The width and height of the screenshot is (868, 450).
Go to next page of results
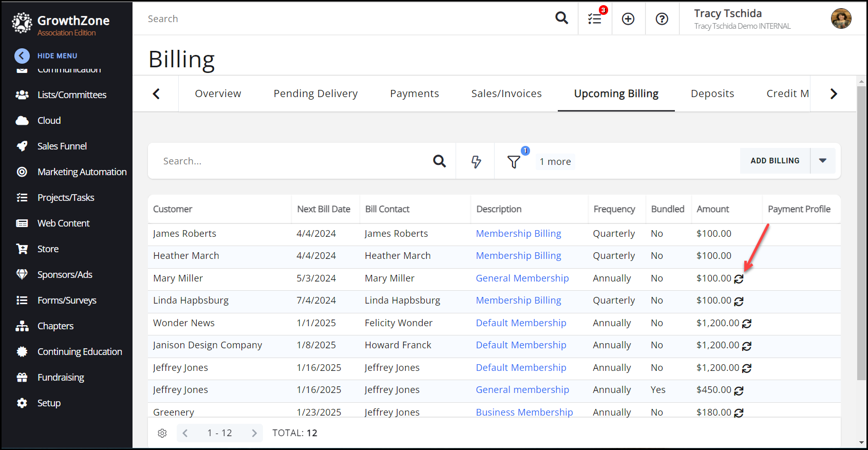pyautogui.click(x=254, y=433)
